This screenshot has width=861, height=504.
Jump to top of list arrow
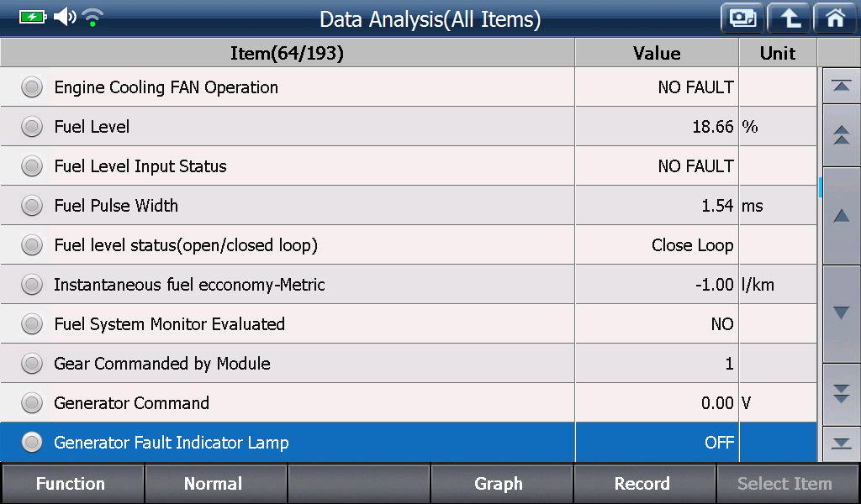(841, 87)
